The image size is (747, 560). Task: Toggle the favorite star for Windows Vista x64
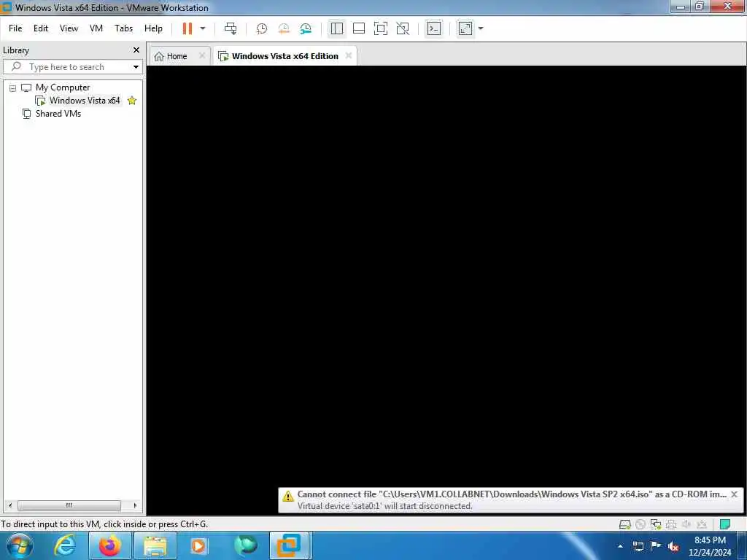pos(132,101)
